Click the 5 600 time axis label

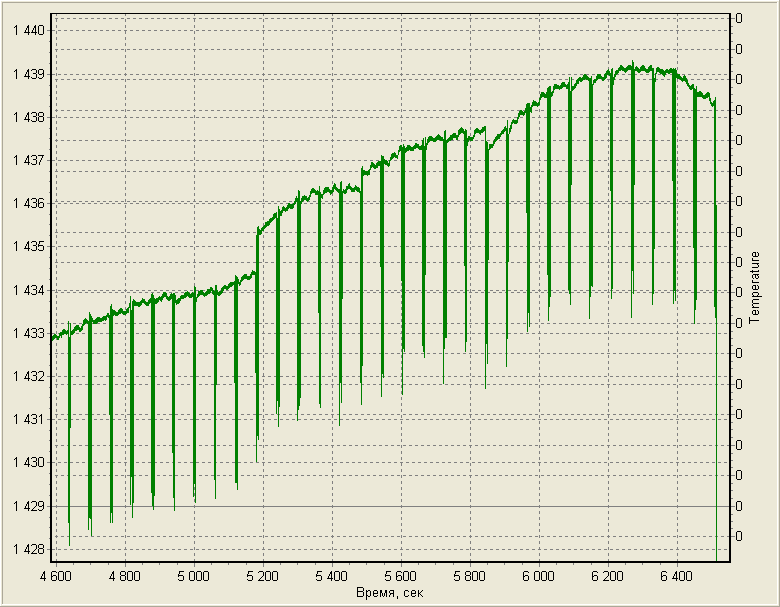pos(400,577)
